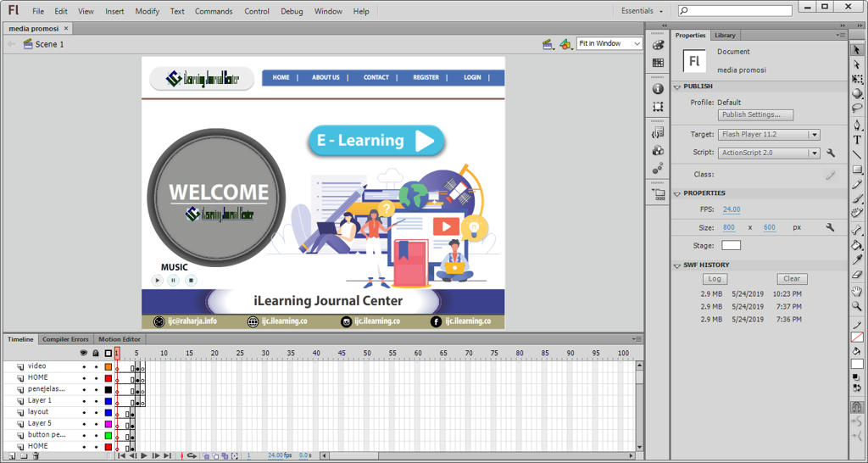
Task: Open the Modify menu
Action: coord(147,12)
